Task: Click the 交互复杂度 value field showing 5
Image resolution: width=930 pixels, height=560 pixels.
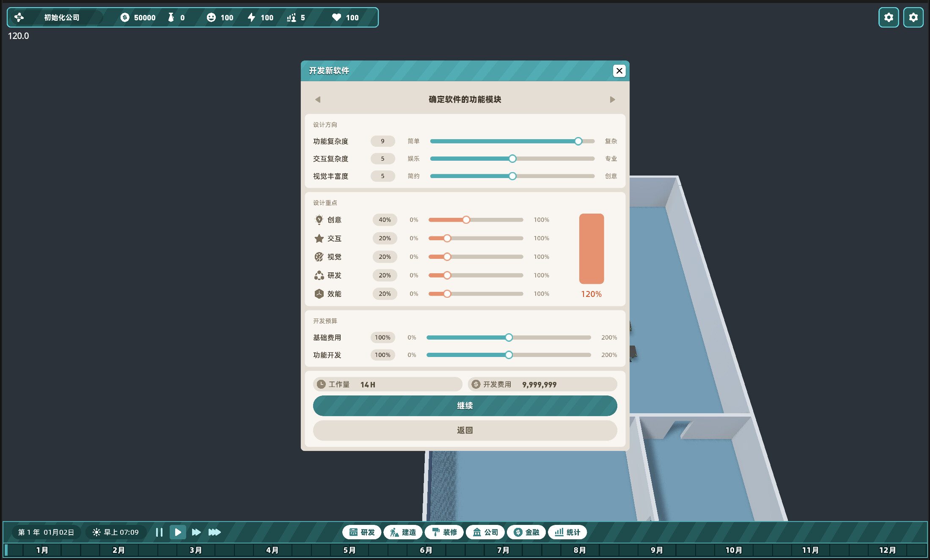Action: pos(382,159)
